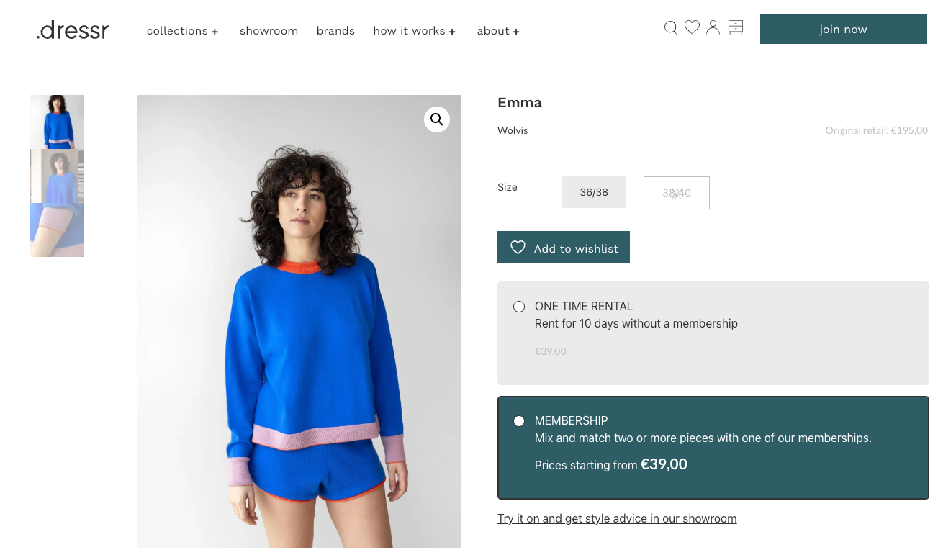This screenshot has height=560, width=938.
Task: Expand the how it works menu
Action: tap(414, 31)
